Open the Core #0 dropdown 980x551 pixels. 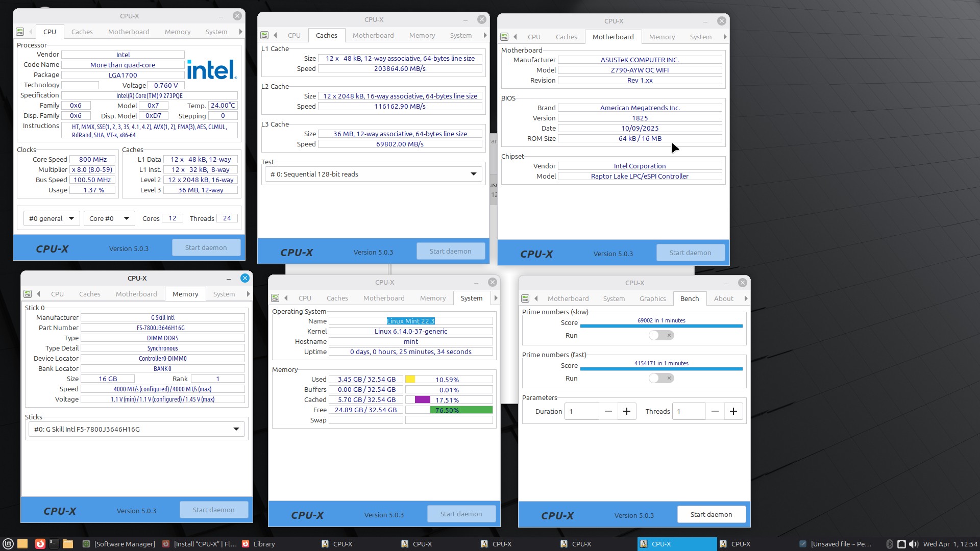point(109,218)
